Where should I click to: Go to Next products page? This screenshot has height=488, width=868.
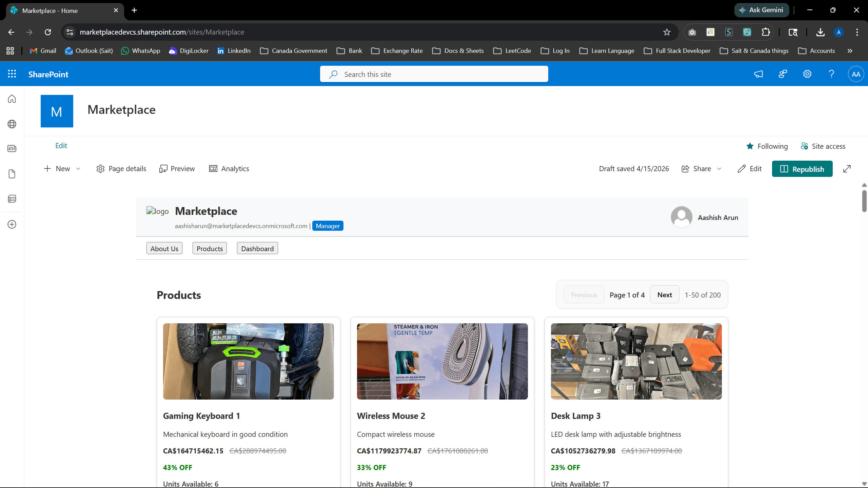(x=665, y=294)
